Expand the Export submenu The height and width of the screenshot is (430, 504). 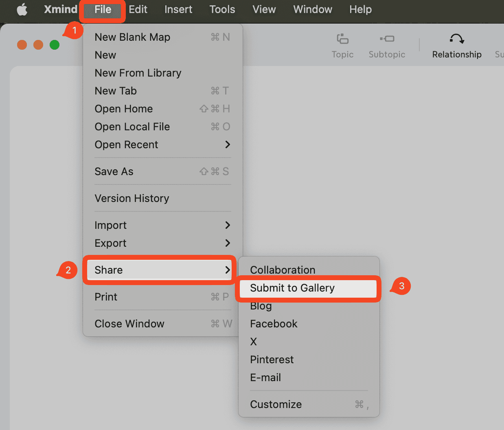pos(163,243)
